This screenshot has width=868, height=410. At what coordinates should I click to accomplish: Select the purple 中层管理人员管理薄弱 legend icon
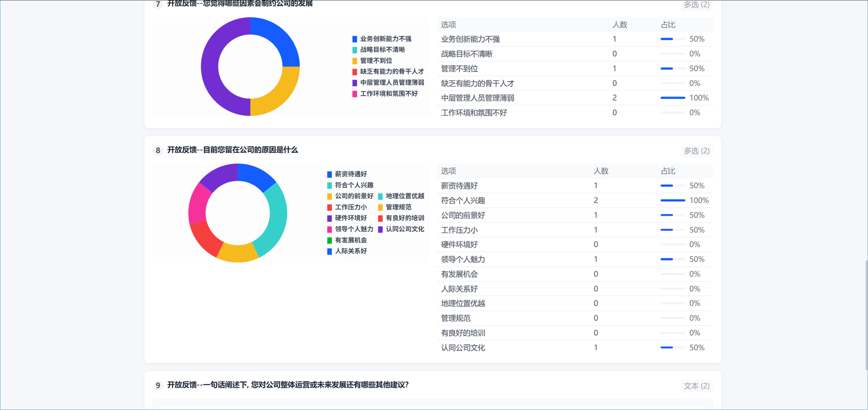point(354,83)
